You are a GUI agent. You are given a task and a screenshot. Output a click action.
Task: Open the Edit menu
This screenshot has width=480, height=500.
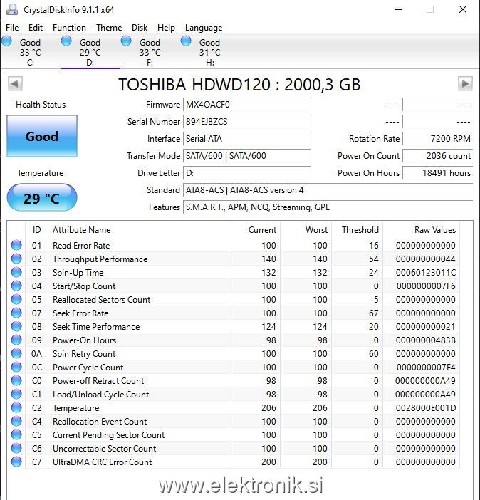(35, 28)
